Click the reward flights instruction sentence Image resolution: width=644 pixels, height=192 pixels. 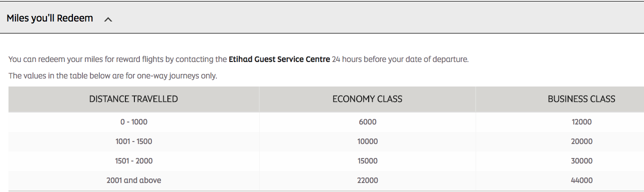239,59
